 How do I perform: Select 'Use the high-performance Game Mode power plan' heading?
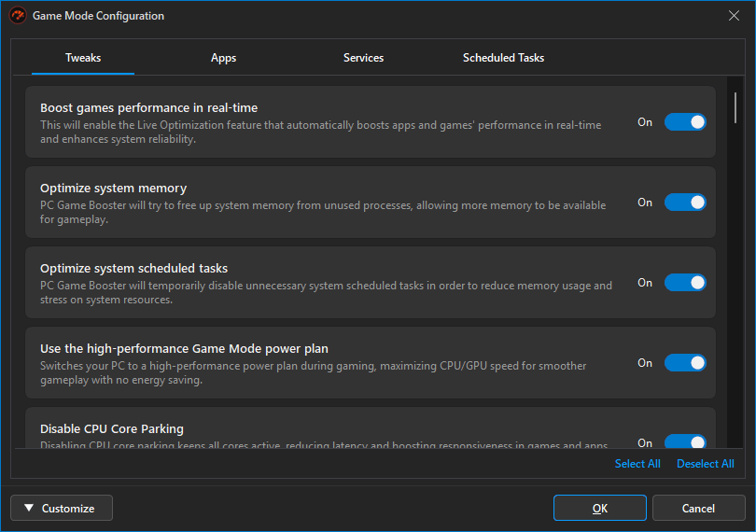pos(184,348)
